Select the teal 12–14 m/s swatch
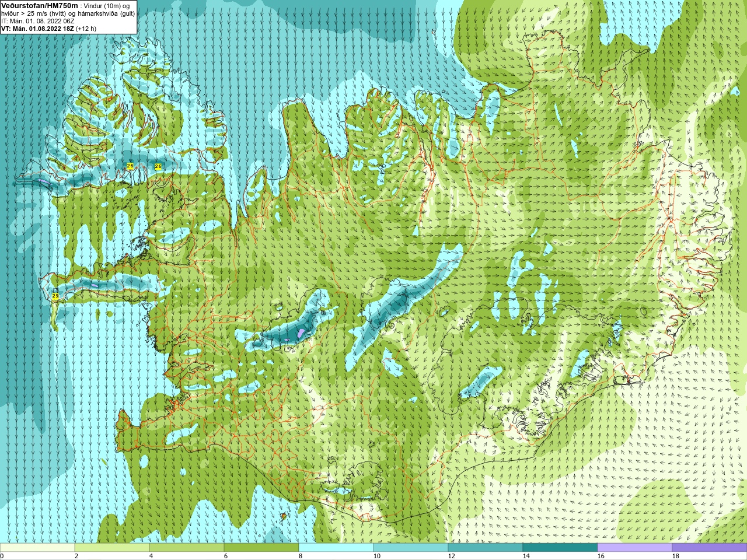The image size is (747, 560). point(486,548)
